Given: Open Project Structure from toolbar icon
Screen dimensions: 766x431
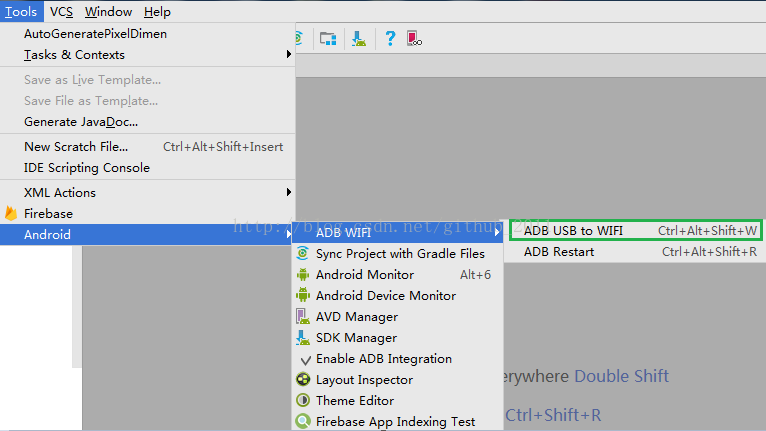Looking at the screenshot, I should point(328,38).
